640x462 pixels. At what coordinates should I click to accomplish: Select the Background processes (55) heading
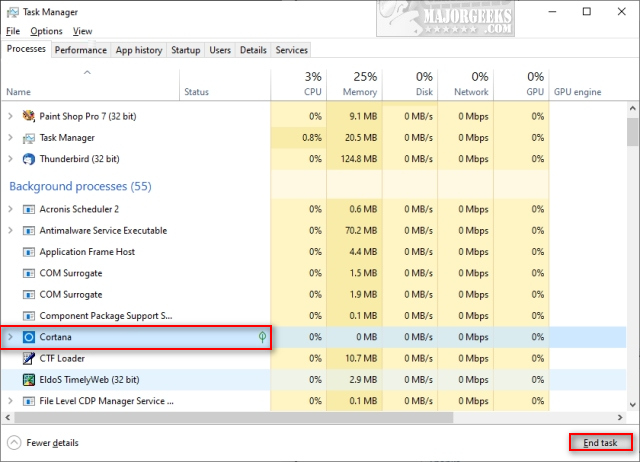coord(80,187)
